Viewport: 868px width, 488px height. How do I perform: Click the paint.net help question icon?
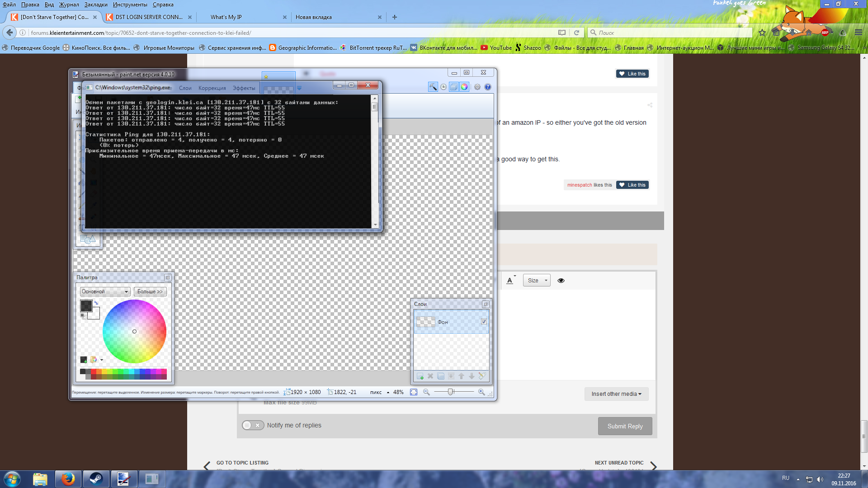[488, 87]
